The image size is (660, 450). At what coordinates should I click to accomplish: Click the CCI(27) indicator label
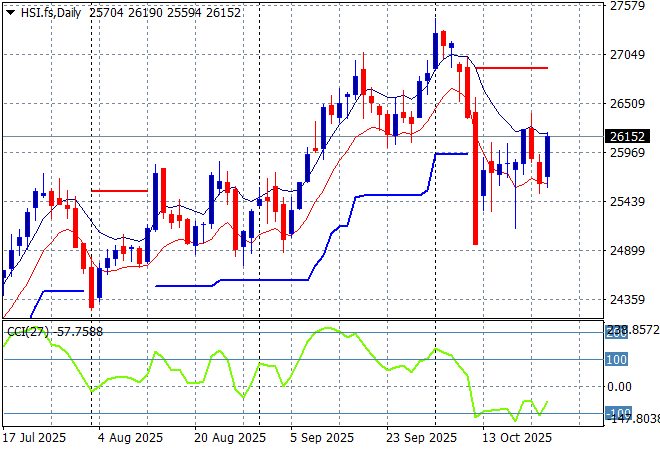[x=28, y=332]
